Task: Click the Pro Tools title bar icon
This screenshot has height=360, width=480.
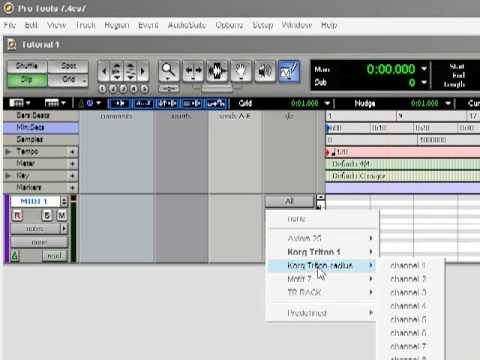Action: [9, 8]
